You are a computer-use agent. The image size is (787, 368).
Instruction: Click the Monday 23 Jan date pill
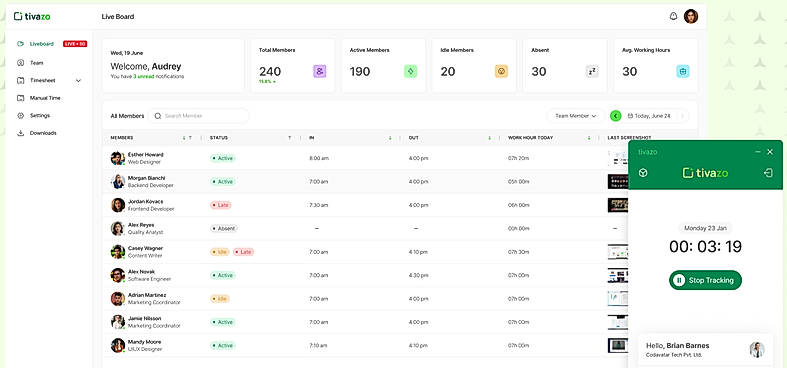(x=705, y=228)
